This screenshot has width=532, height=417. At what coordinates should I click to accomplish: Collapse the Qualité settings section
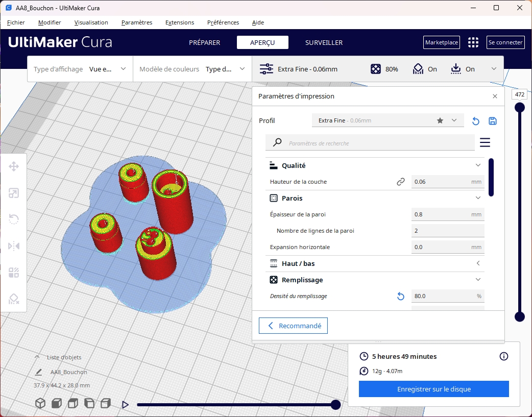(478, 165)
